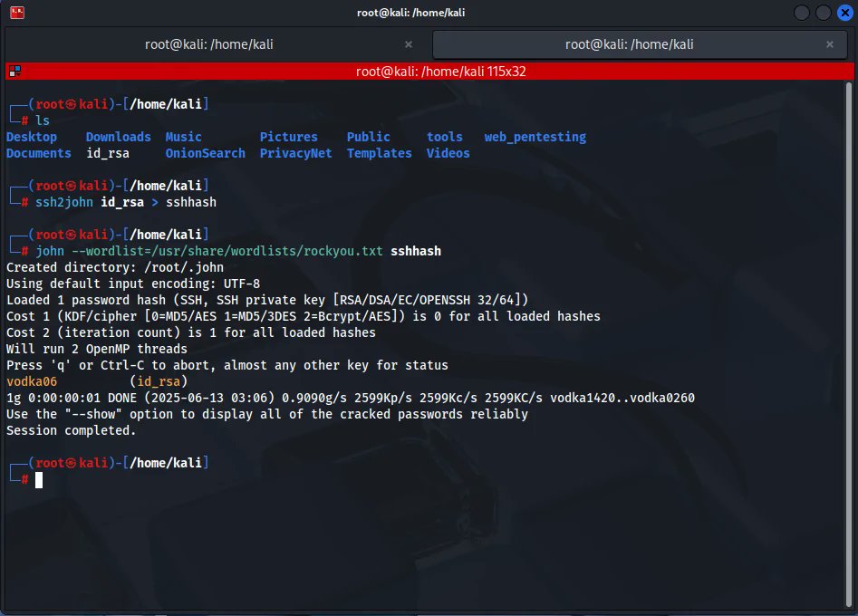
Task: Open the terminal grouping icon in red bar
Action: tap(14, 72)
